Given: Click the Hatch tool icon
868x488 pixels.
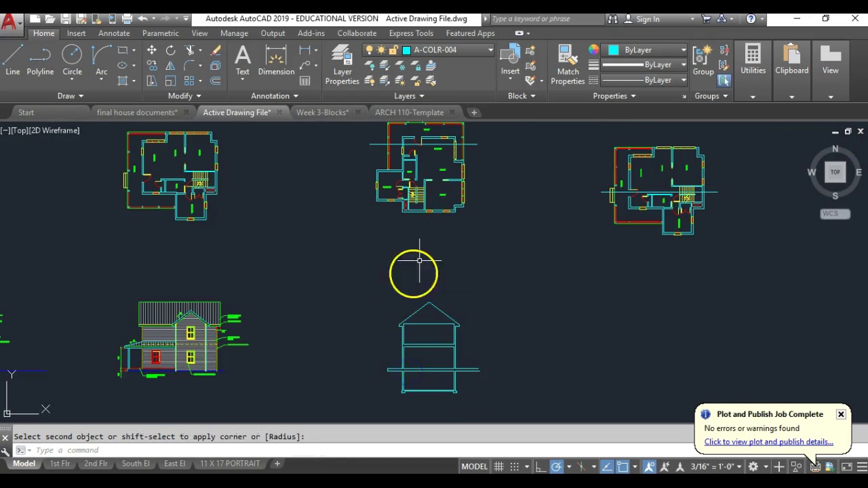Looking at the screenshot, I should (123, 81).
